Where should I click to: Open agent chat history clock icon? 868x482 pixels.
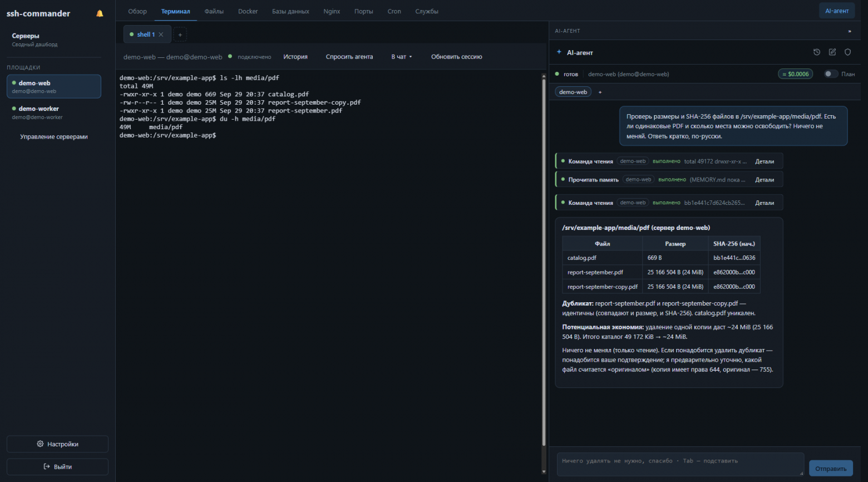tap(817, 52)
